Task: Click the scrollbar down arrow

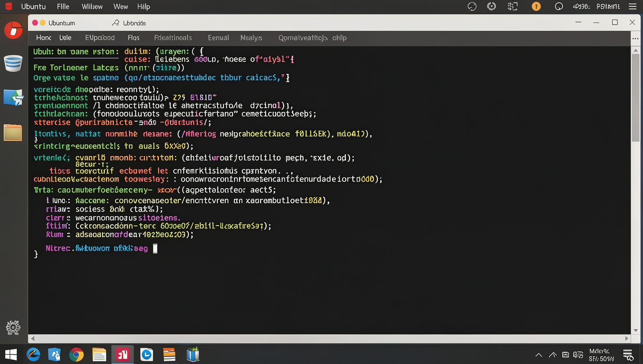Action: point(635,330)
